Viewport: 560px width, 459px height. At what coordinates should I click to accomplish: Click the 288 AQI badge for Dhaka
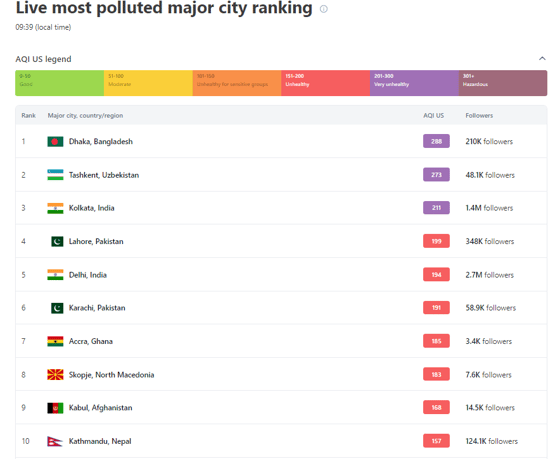click(x=436, y=141)
